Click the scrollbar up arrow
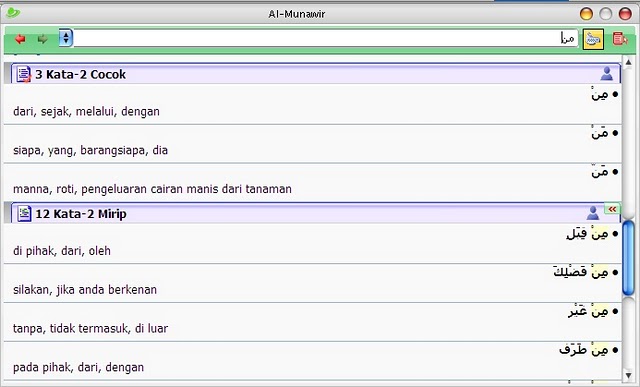The height and width of the screenshot is (387, 640). click(628, 62)
